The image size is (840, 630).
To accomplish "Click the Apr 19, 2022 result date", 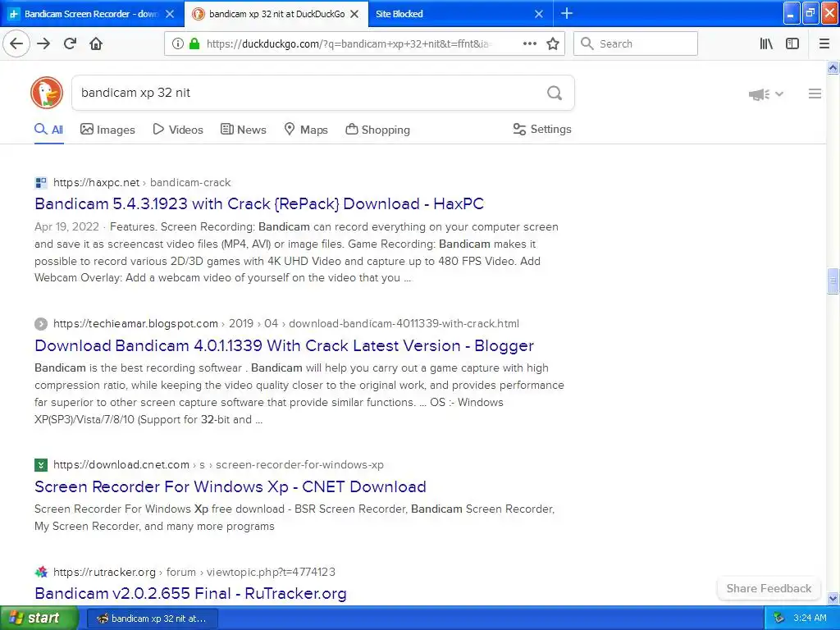I will pos(66,226).
